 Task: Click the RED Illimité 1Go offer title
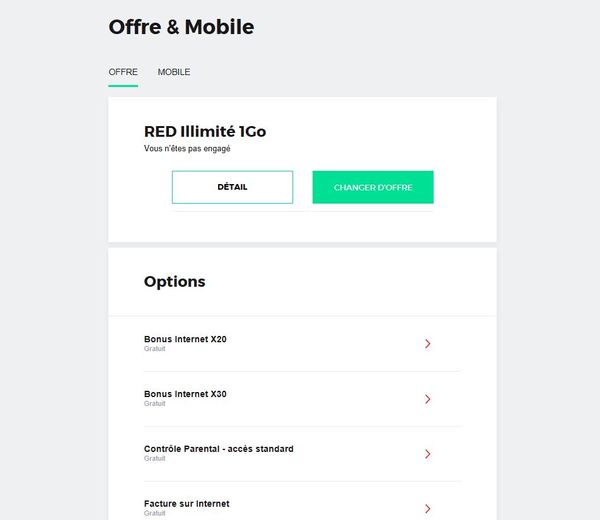[205, 131]
